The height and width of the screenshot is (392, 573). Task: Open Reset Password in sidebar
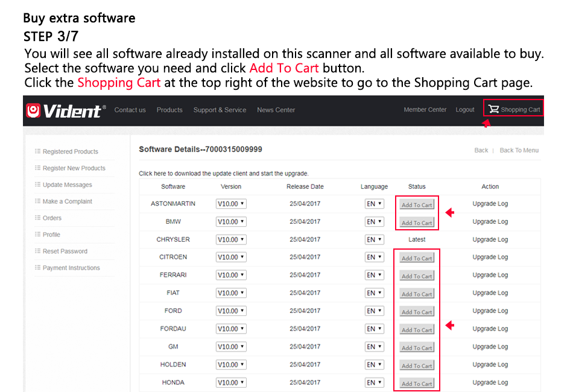(65, 251)
